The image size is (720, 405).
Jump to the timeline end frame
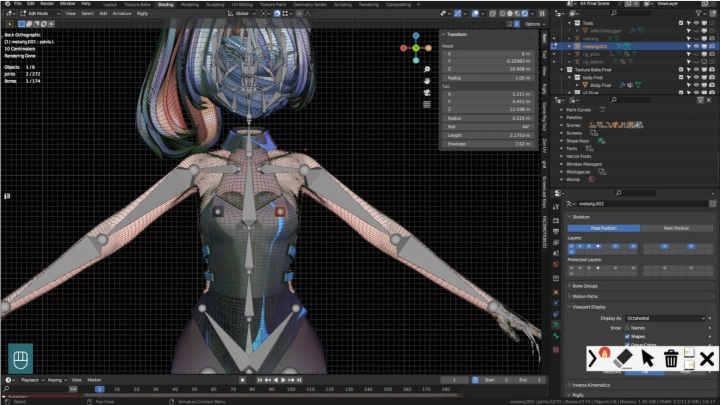[x=299, y=380]
